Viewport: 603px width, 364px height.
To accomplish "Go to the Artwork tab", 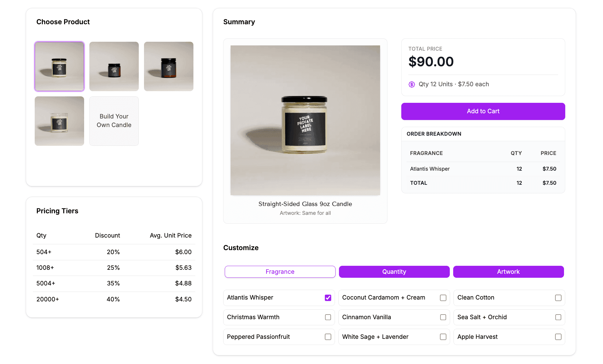I will 508,272.
